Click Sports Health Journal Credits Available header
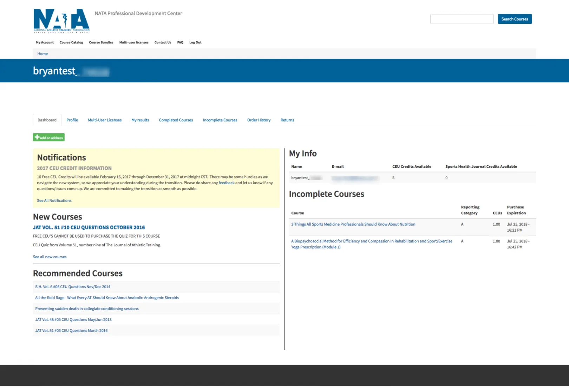Image resolution: width=569 pixels, height=392 pixels. [x=481, y=167]
